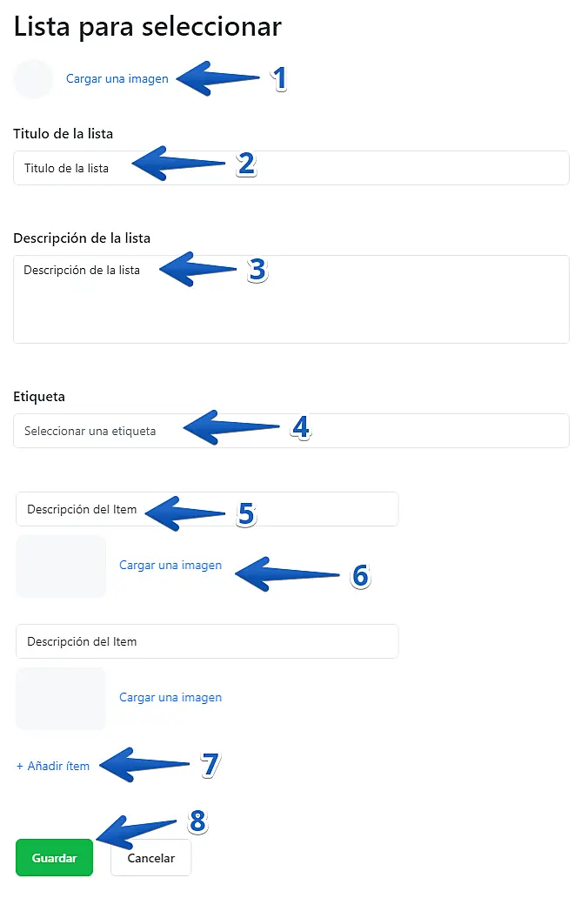Click the "Descripción de la lista" field label

tap(83, 238)
